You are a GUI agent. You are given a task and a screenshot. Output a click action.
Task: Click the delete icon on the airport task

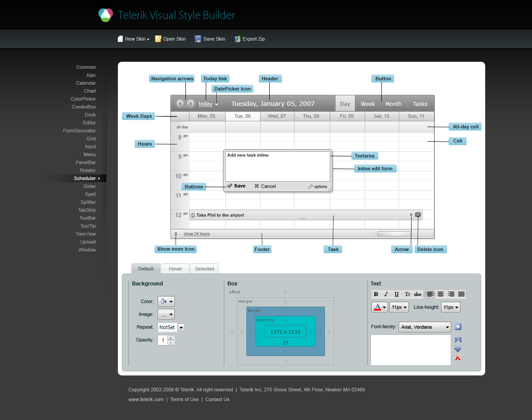click(x=418, y=215)
